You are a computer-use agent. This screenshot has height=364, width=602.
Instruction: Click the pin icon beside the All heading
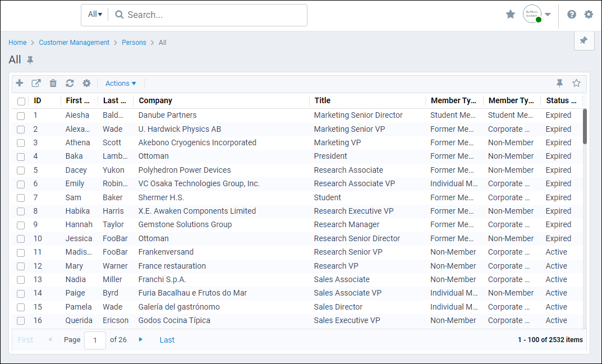tap(30, 60)
